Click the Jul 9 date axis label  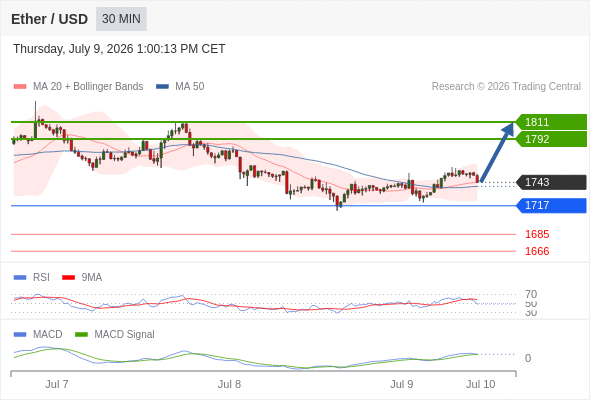pyautogui.click(x=401, y=384)
